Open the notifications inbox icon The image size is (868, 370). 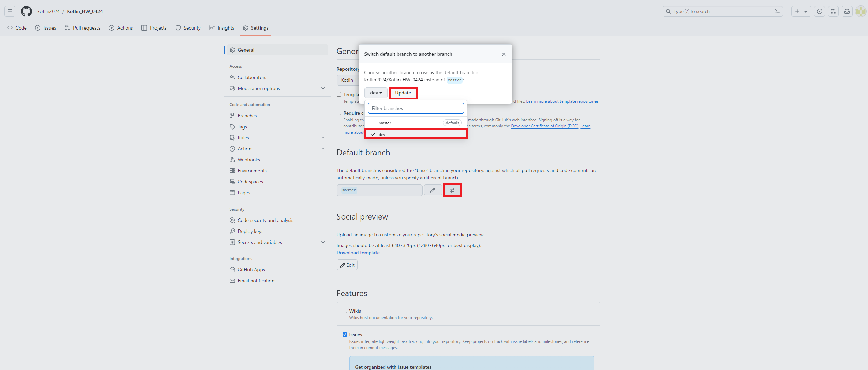[x=847, y=11]
